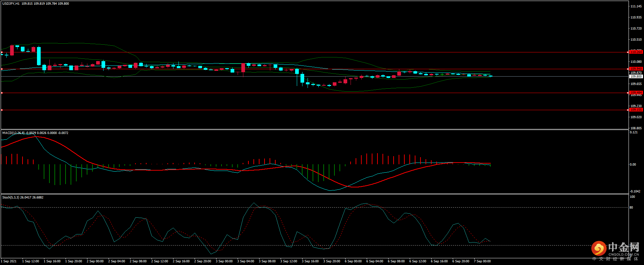Viewport: 644px width, 265px height.
Task: Click the white 109.800 current price tag
Action: click(636, 77)
